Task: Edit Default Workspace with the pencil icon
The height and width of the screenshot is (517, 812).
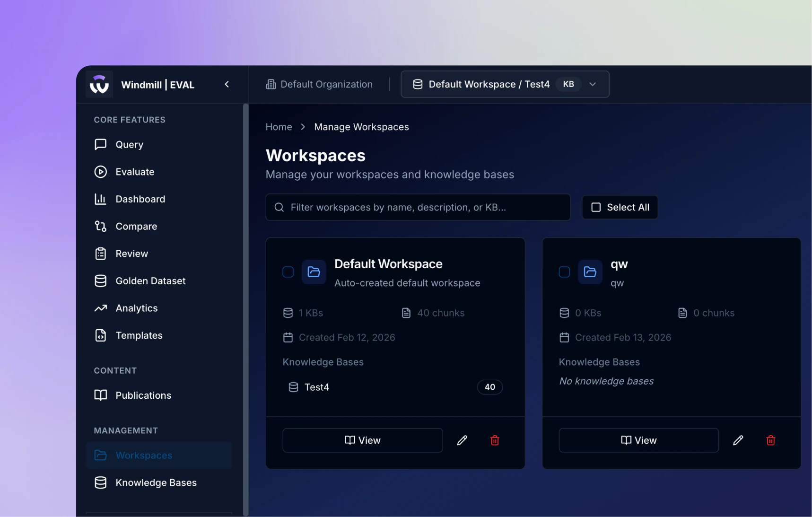Action: point(462,440)
